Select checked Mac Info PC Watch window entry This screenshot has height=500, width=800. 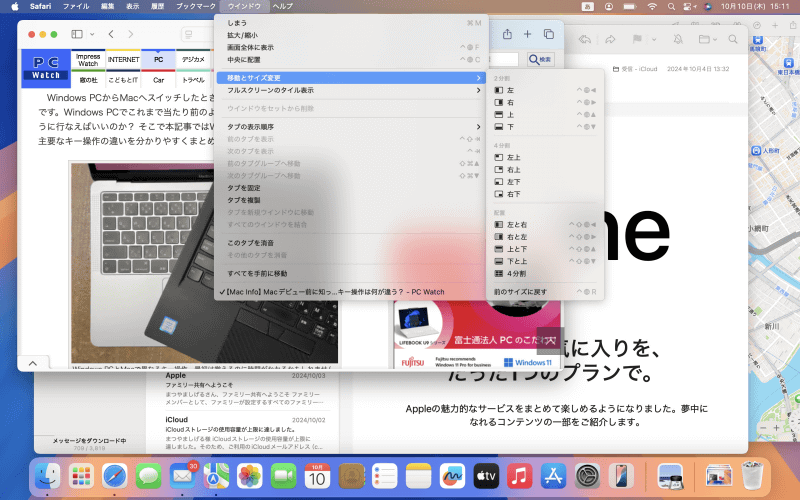(x=351, y=292)
